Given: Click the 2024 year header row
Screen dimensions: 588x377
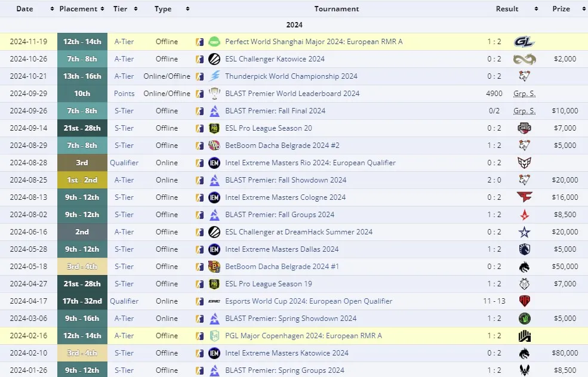Looking at the screenshot, I should [x=294, y=24].
